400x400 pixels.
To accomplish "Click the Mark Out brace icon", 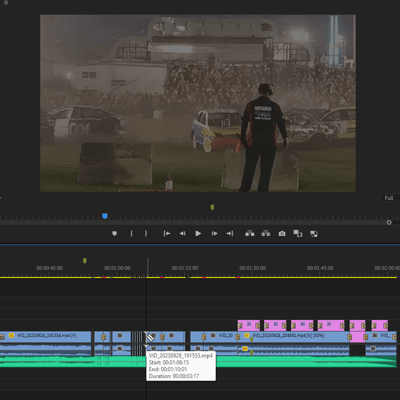I will [x=146, y=234].
